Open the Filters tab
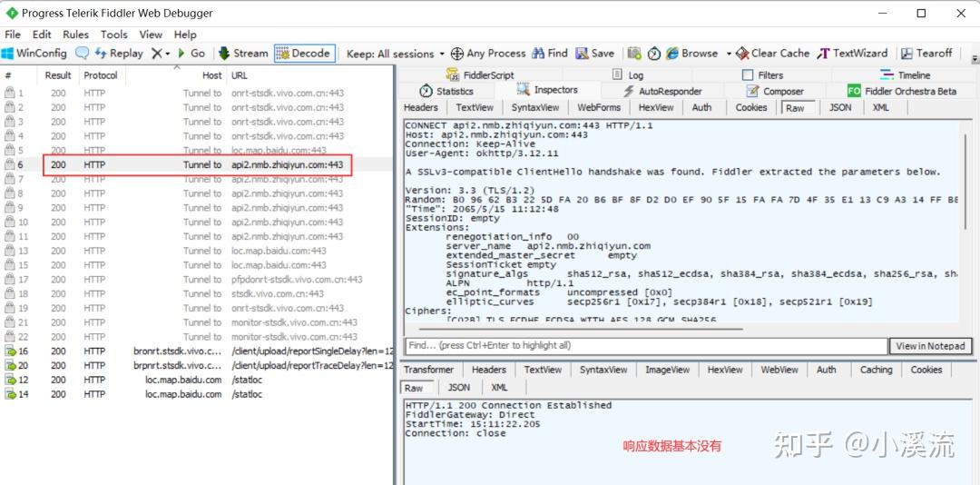Image resolution: width=980 pixels, height=485 pixels. (762, 75)
